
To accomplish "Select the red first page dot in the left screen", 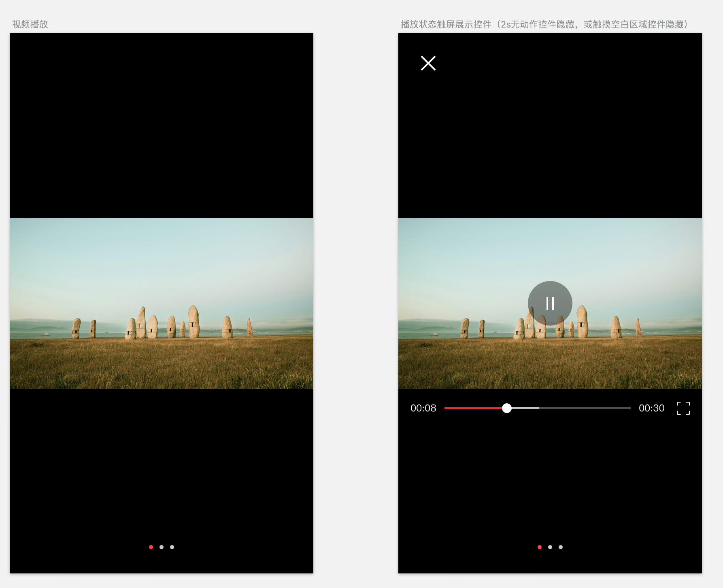I will tap(151, 547).
